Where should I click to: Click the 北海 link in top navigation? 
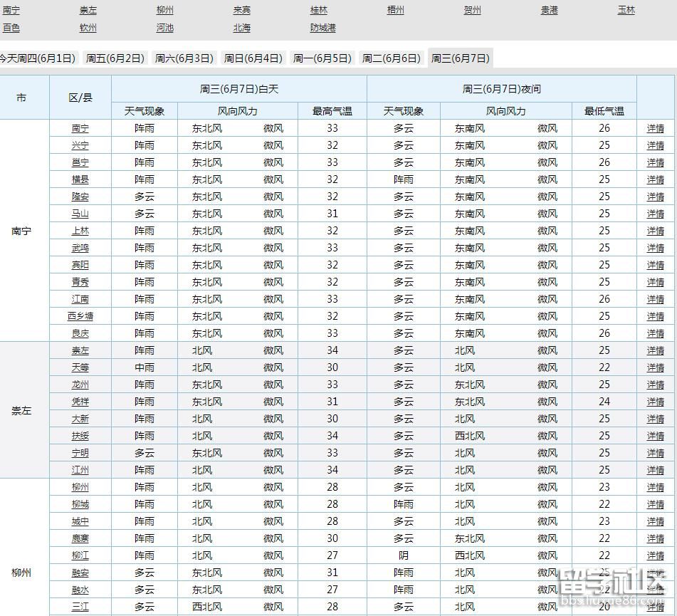[x=241, y=28]
